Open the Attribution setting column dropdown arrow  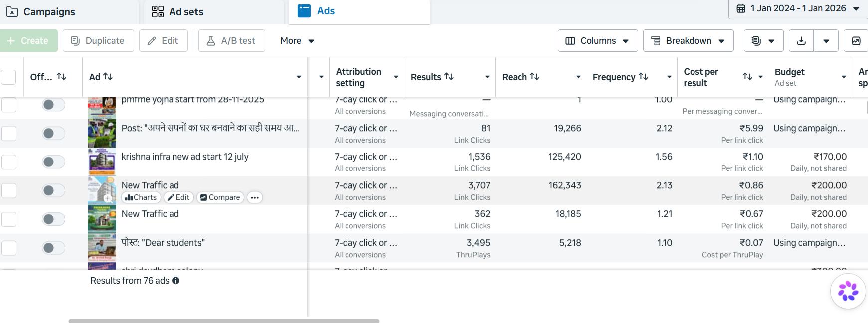pyautogui.click(x=396, y=77)
